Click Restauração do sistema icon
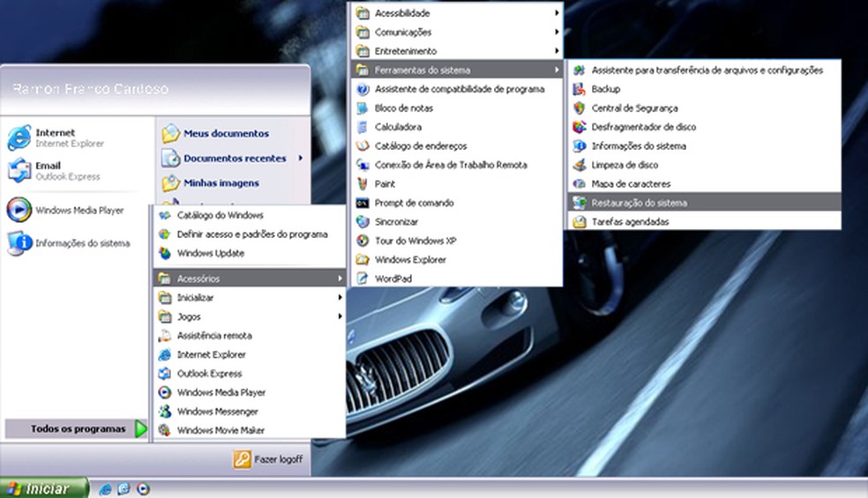This screenshot has width=868, height=498. click(x=579, y=203)
